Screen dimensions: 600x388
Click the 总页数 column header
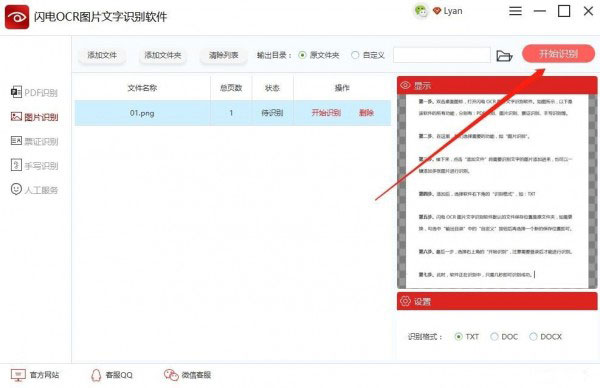click(231, 88)
